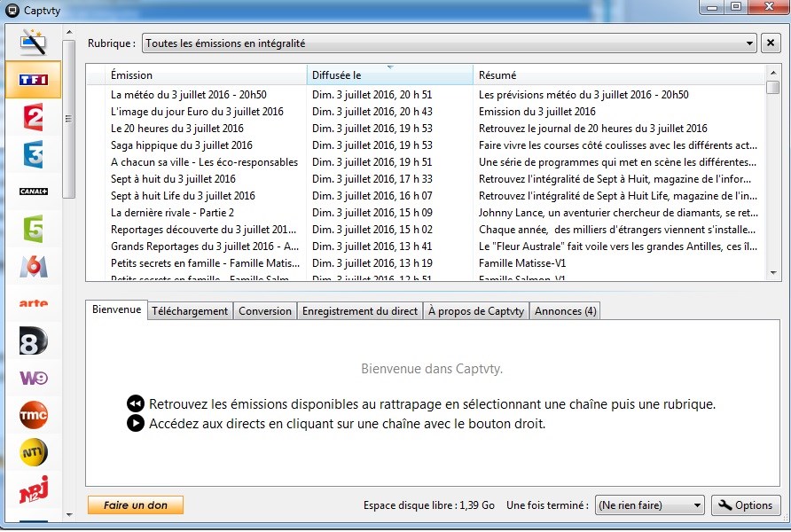Click the Faire un don button

tap(135, 505)
